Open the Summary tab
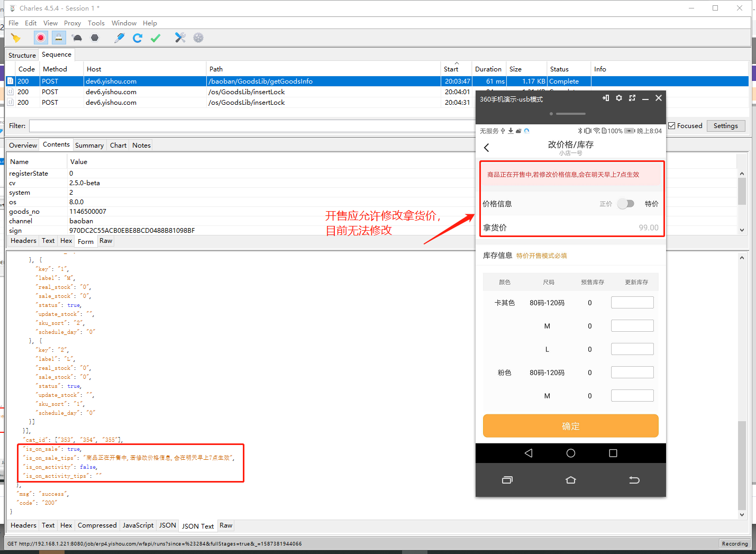This screenshot has height=554, width=756. pos(89,145)
